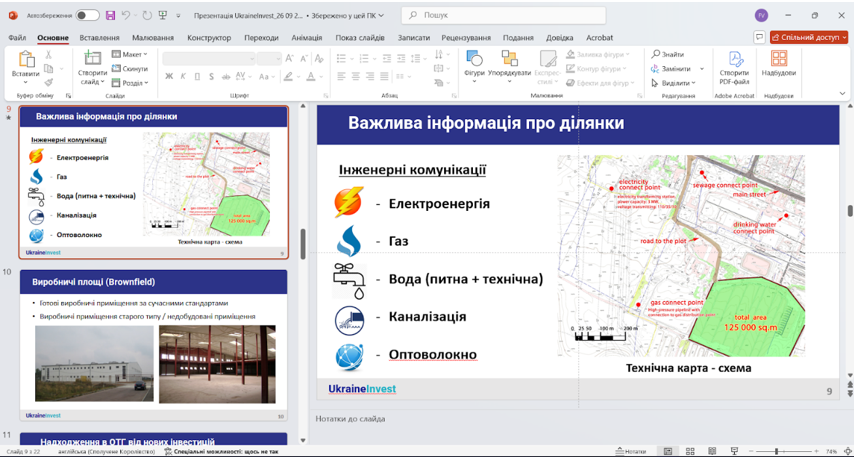
Task: Switch to the Анімація tab
Action: [x=307, y=38]
